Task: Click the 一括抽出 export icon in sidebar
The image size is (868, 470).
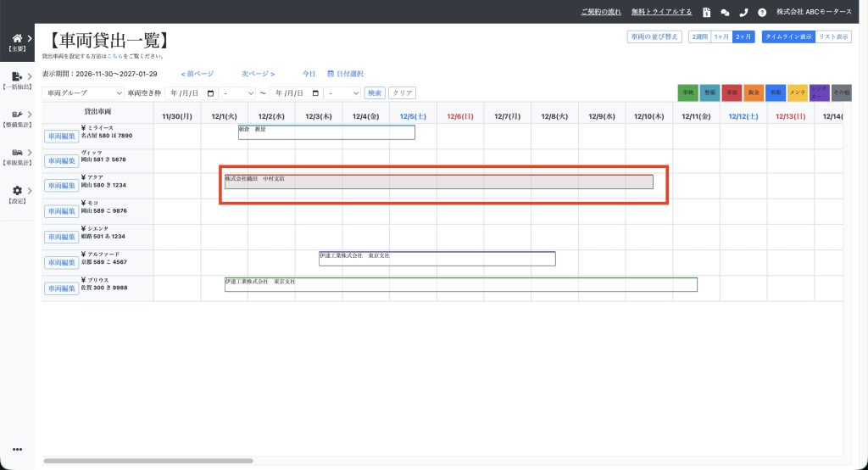Action: pos(17,77)
